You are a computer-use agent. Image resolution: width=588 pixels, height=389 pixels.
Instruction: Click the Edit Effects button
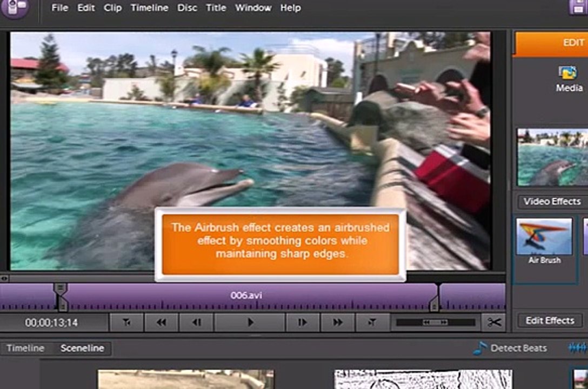tap(550, 320)
